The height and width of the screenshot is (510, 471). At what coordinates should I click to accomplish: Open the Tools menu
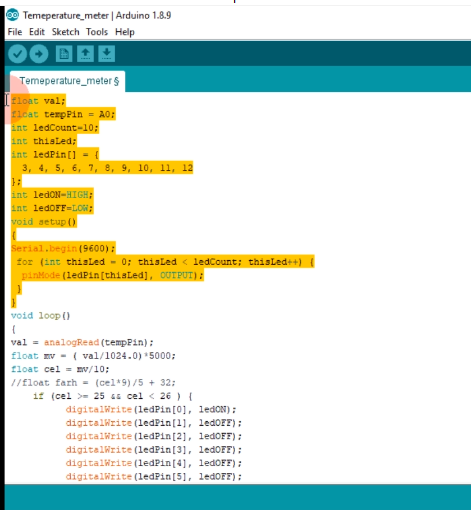point(97,32)
